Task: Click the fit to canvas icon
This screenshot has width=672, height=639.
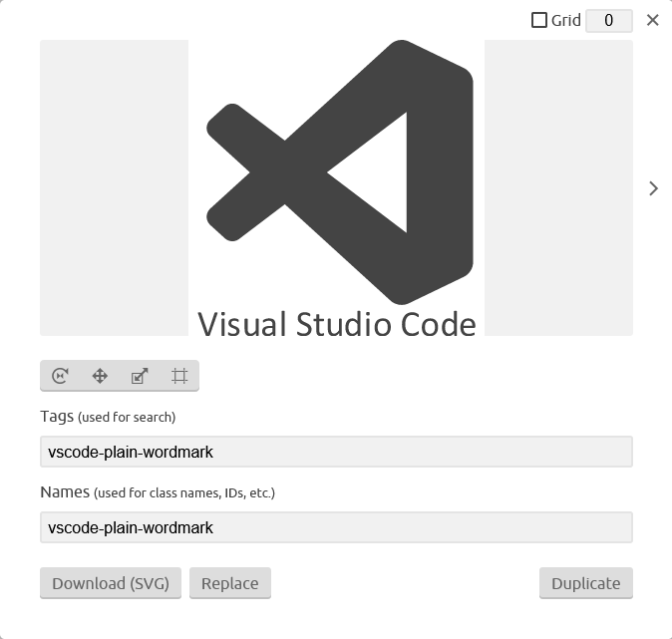Action: 179,376
